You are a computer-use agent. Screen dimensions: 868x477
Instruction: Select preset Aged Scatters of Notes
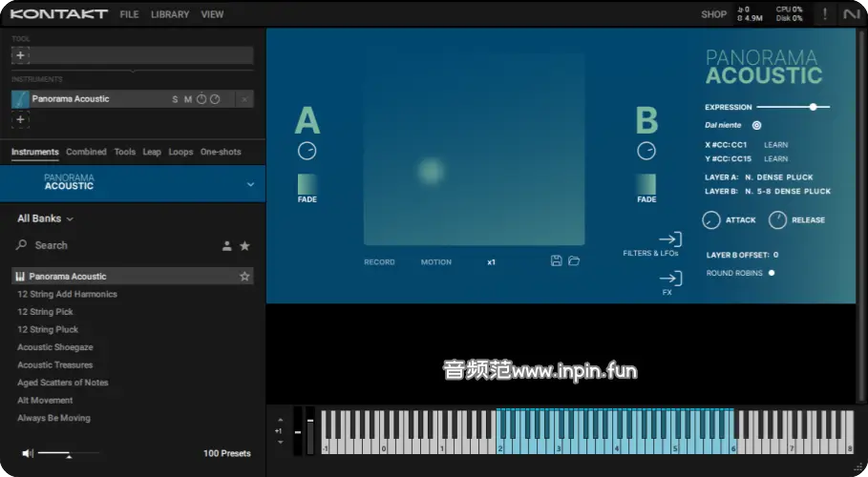click(63, 383)
